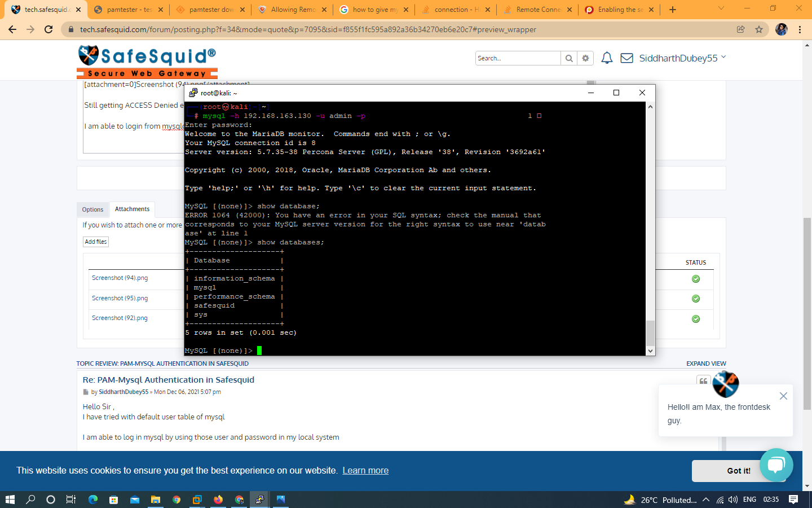Click the browser address bar URL
The height and width of the screenshot is (508, 812).
click(x=308, y=29)
